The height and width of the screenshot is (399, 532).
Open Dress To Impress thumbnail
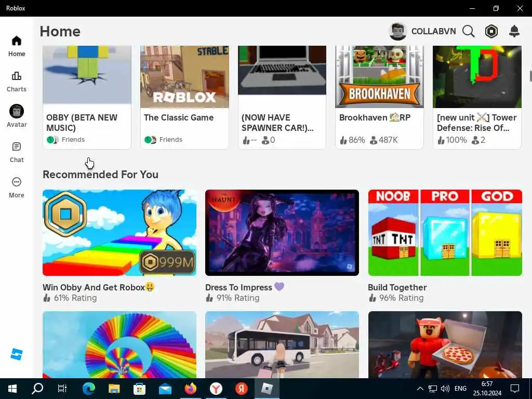(x=282, y=233)
